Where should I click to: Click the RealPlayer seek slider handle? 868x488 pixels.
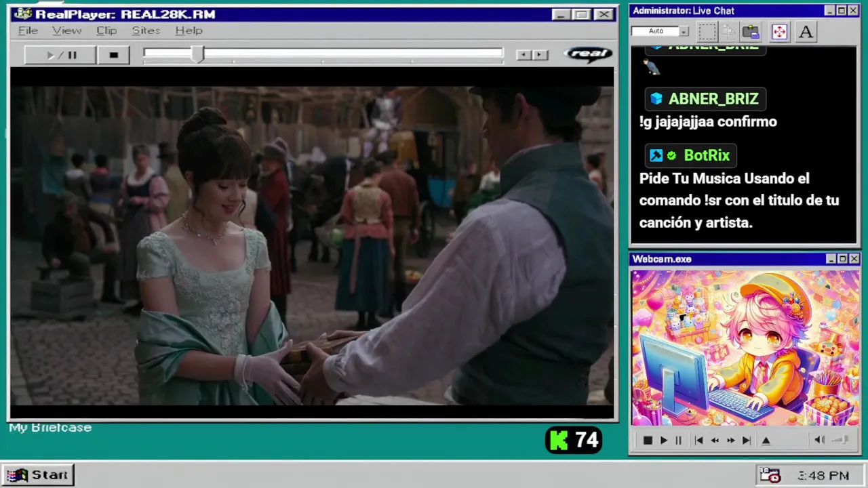(x=197, y=55)
